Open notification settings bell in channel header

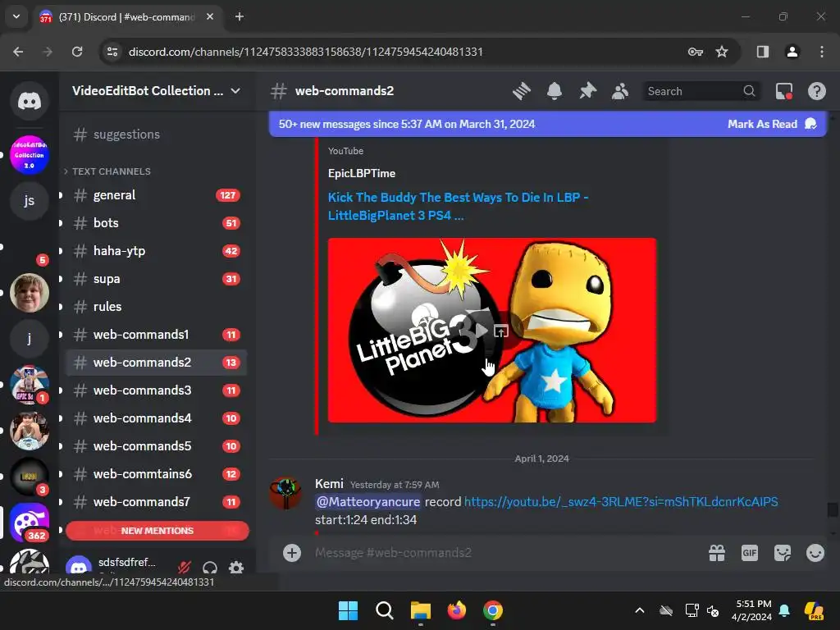(555, 91)
